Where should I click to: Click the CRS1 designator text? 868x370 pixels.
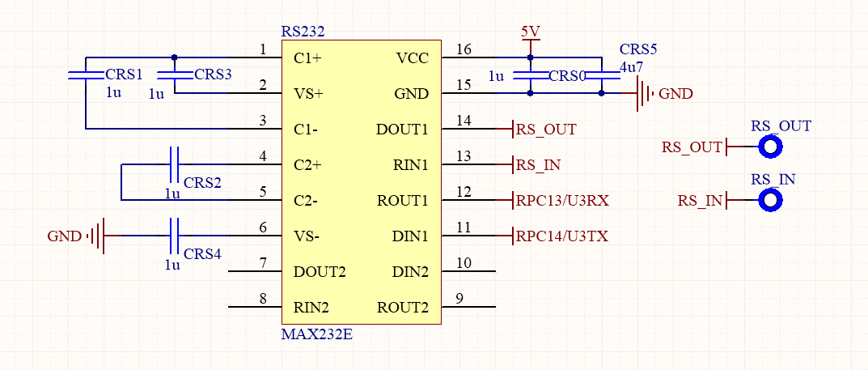124,74
